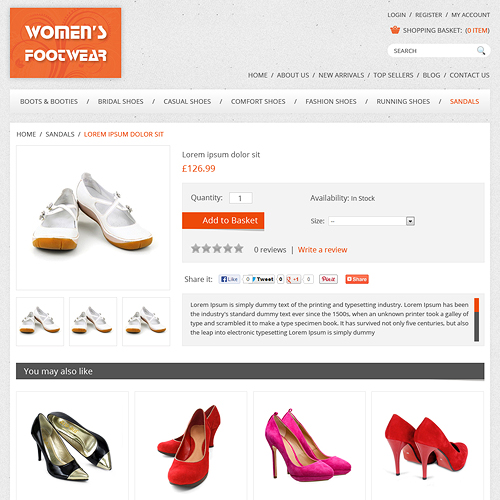Image resolution: width=500 pixels, height=500 pixels.
Task: Open the pink suede heels product
Action: (309, 445)
